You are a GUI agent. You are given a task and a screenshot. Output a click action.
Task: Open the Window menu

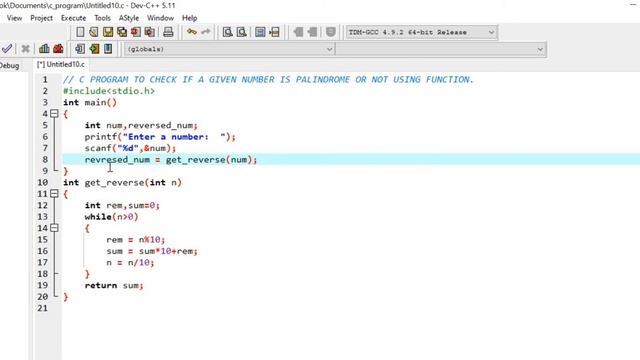(160, 18)
